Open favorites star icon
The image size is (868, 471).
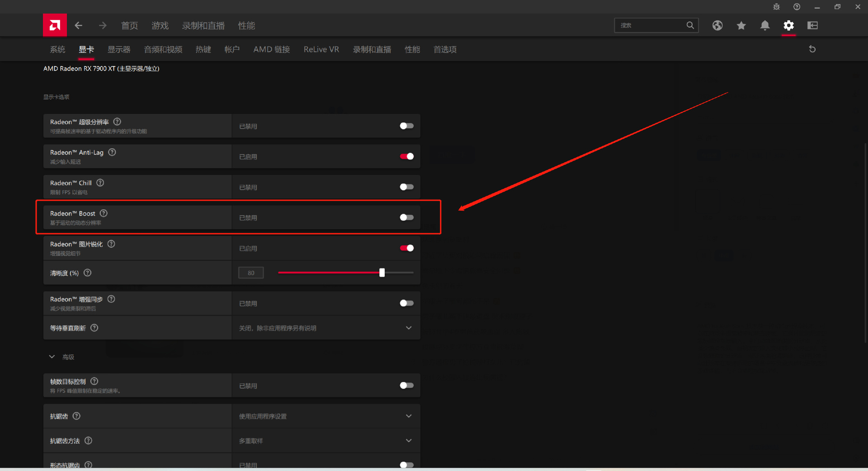(x=741, y=25)
